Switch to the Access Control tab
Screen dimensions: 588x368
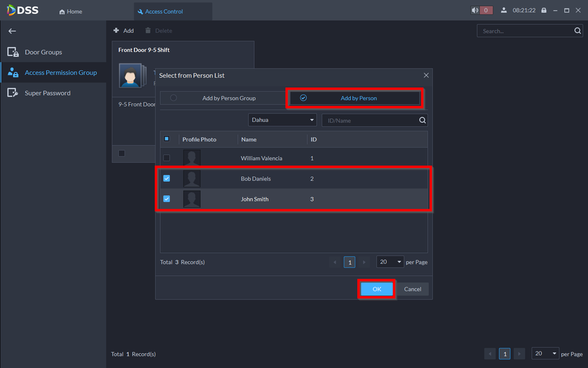point(173,11)
